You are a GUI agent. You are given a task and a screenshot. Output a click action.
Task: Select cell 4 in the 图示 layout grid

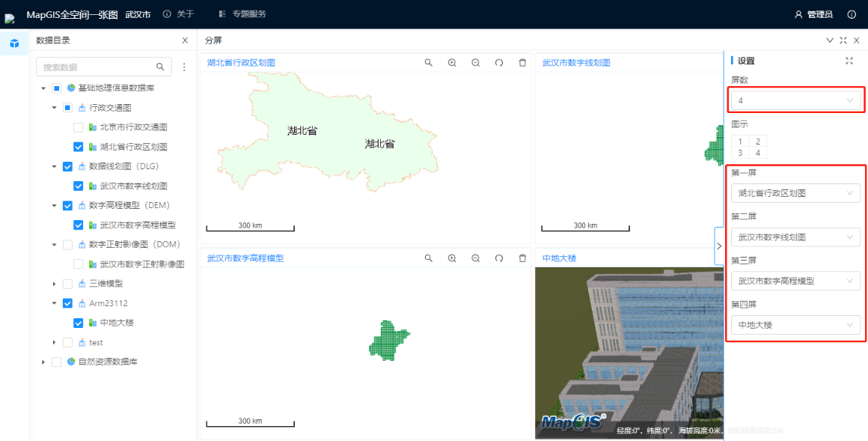pos(758,153)
